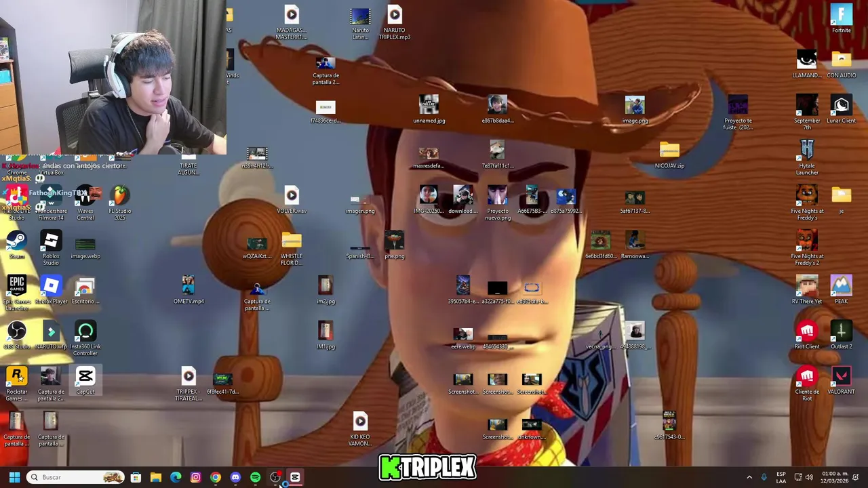Select the Hytale Launcher icon

click(807, 158)
